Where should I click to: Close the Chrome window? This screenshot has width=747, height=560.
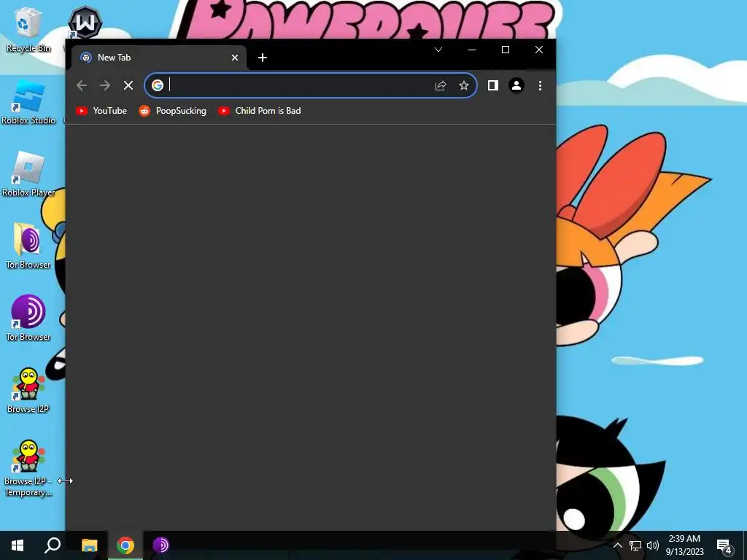click(x=539, y=50)
